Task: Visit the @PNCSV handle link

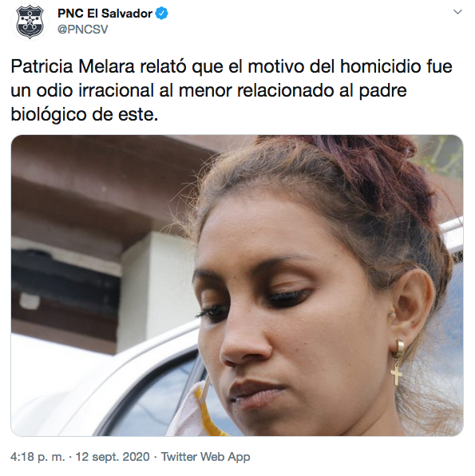Action: (82, 30)
